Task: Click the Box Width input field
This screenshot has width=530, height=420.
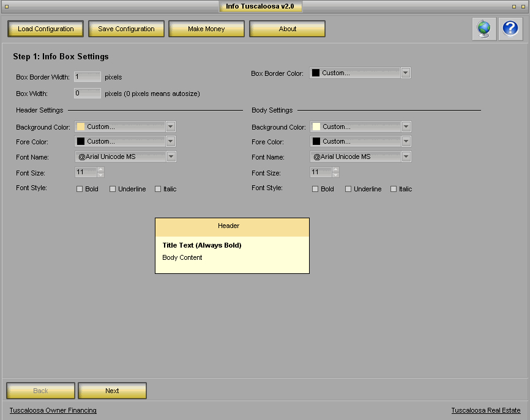Action: point(87,94)
